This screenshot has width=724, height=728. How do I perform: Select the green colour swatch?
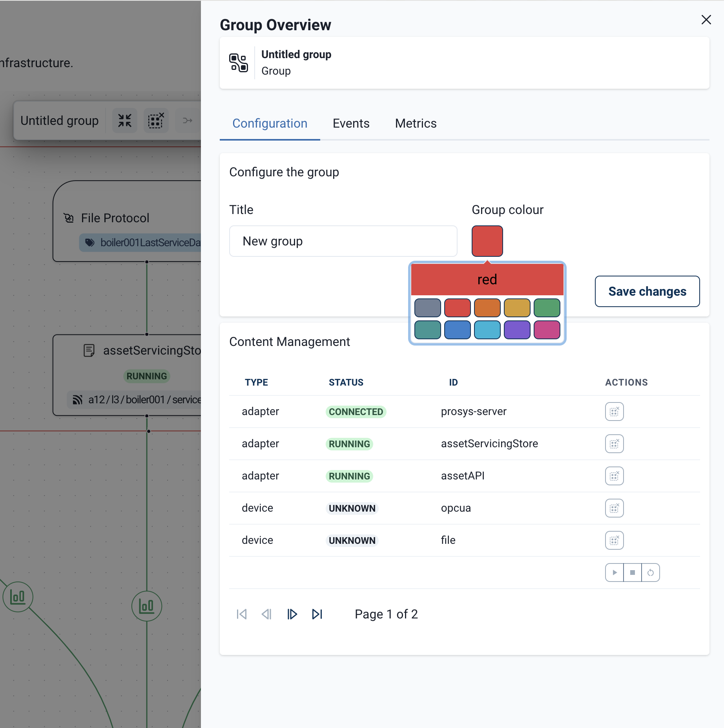tap(547, 307)
